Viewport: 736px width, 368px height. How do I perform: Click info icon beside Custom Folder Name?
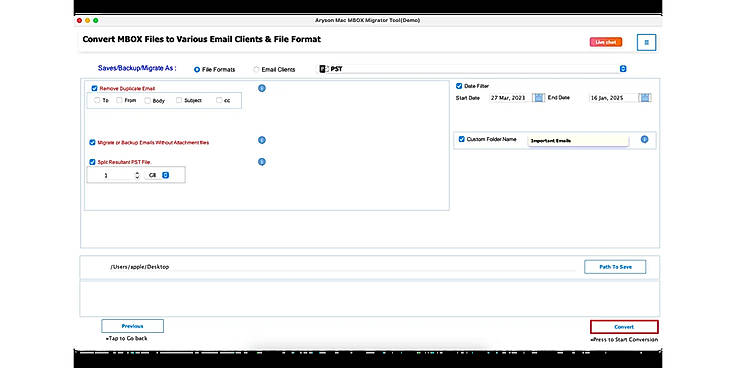click(x=644, y=139)
